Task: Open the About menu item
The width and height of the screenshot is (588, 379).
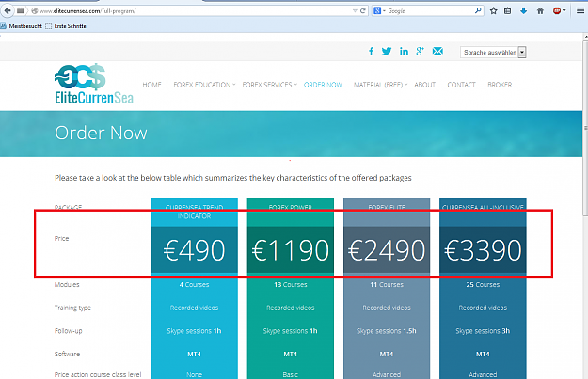Action: [425, 85]
